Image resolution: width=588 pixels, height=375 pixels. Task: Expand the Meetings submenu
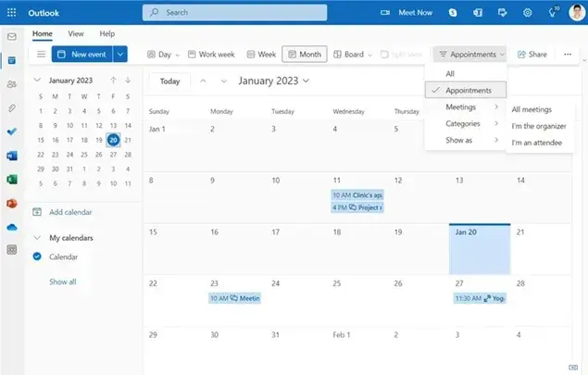[x=466, y=106]
